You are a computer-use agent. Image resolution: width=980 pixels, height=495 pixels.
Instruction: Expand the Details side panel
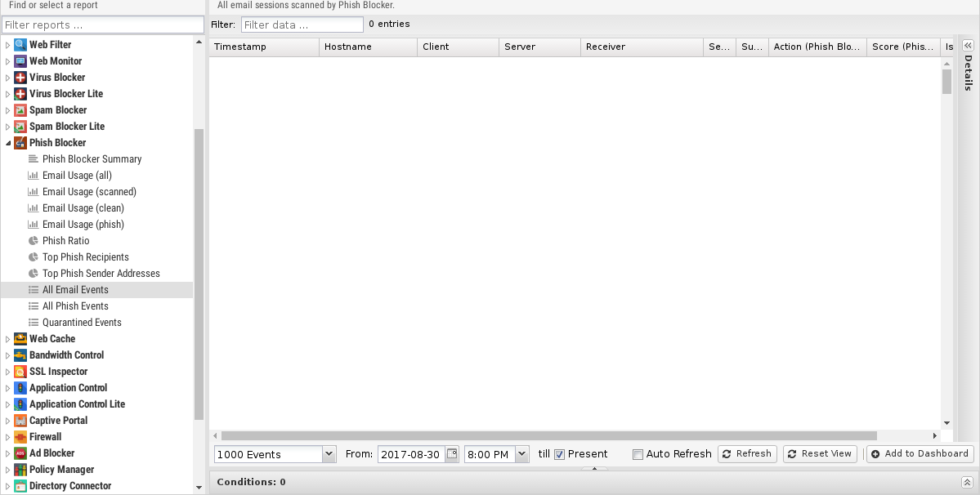coord(968,47)
